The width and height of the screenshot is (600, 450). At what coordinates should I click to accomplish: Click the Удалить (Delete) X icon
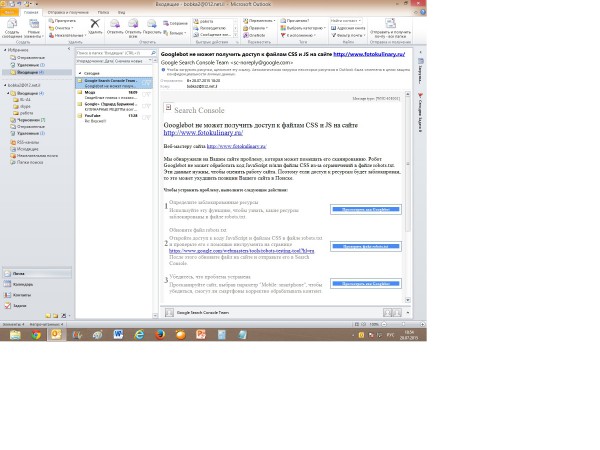click(x=95, y=24)
